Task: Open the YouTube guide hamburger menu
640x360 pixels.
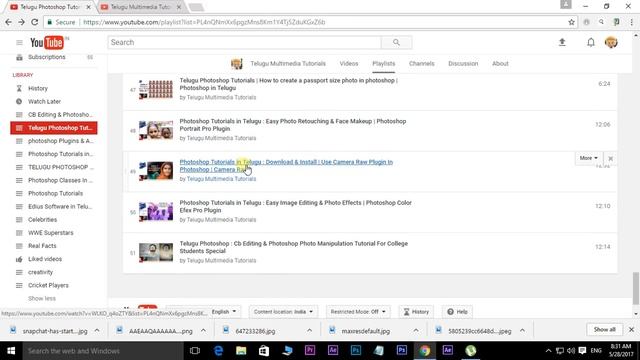Action: [19, 42]
